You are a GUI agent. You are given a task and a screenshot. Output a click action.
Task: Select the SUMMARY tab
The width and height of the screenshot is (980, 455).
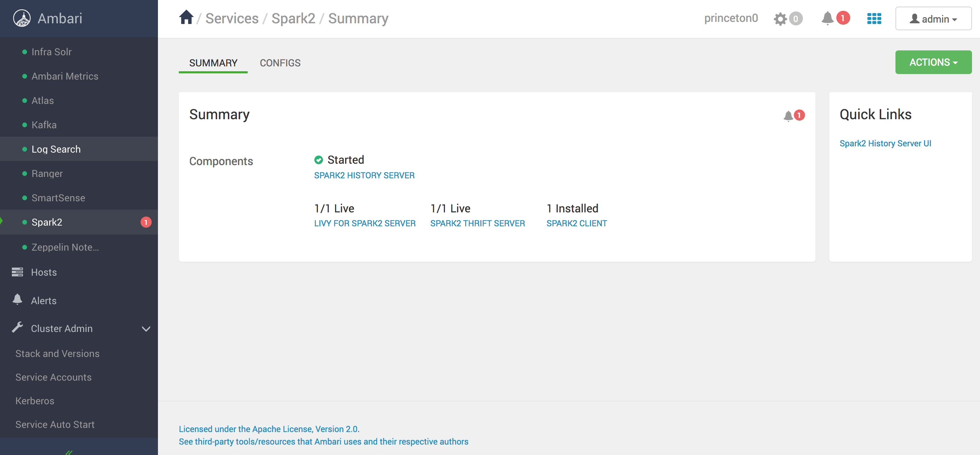(213, 63)
